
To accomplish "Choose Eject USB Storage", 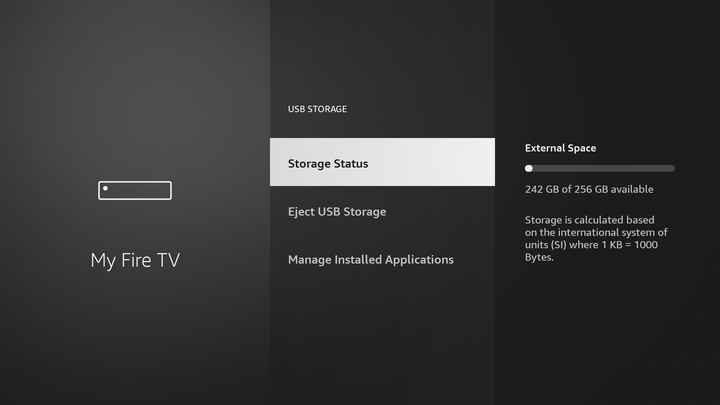I will (x=382, y=212).
